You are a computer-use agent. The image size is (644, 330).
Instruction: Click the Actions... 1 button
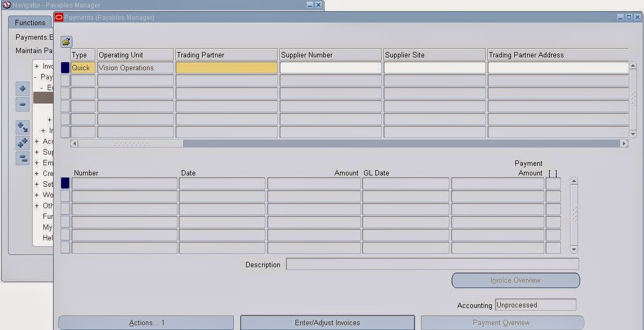point(146,322)
